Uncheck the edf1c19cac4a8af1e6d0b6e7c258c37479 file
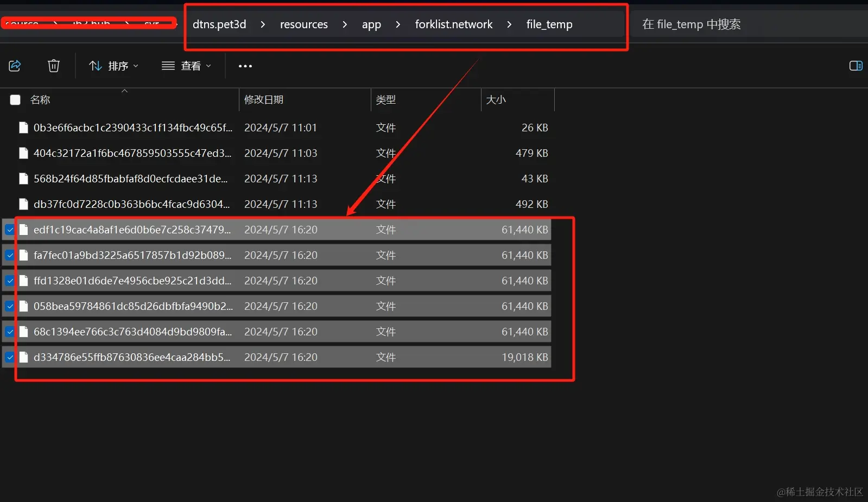The image size is (868, 502). [10, 230]
